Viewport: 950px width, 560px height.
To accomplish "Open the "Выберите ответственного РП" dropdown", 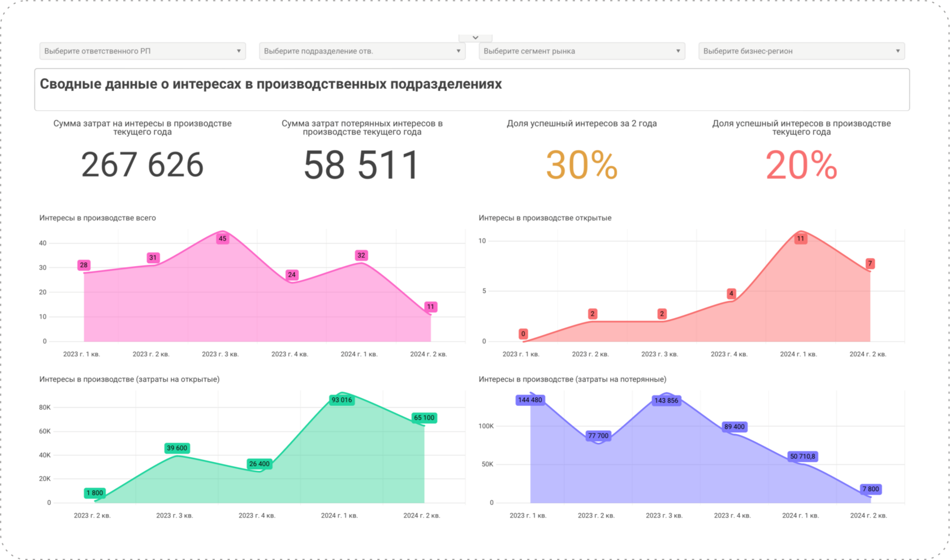I will (x=142, y=51).
